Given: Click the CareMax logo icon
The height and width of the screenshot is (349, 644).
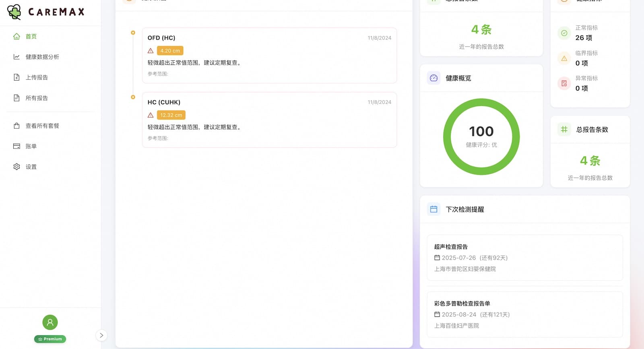Looking at the screenshot, I should tap(14, 12).
